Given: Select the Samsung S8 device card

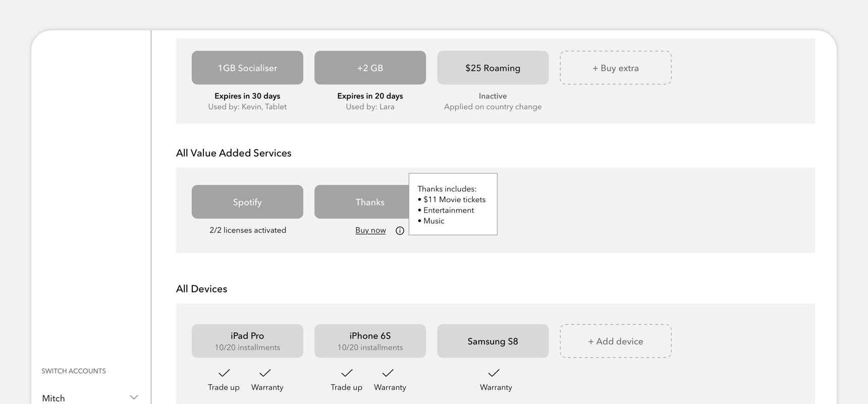Looking at the screenshot, I should click(x=493, y=341).
